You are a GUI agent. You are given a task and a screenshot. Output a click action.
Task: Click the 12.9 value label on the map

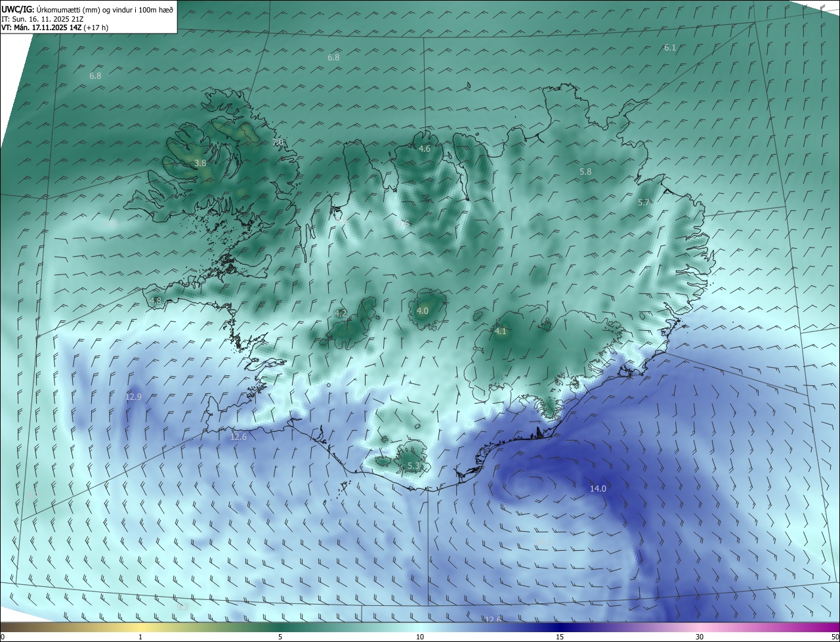pos(133,396)
